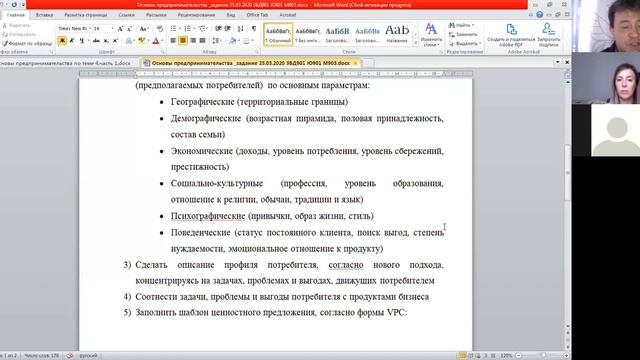Screen dimensions: 640x360
Task: Click Change Styles (Изменить стили) icon
Action: (x=431, y=34)
